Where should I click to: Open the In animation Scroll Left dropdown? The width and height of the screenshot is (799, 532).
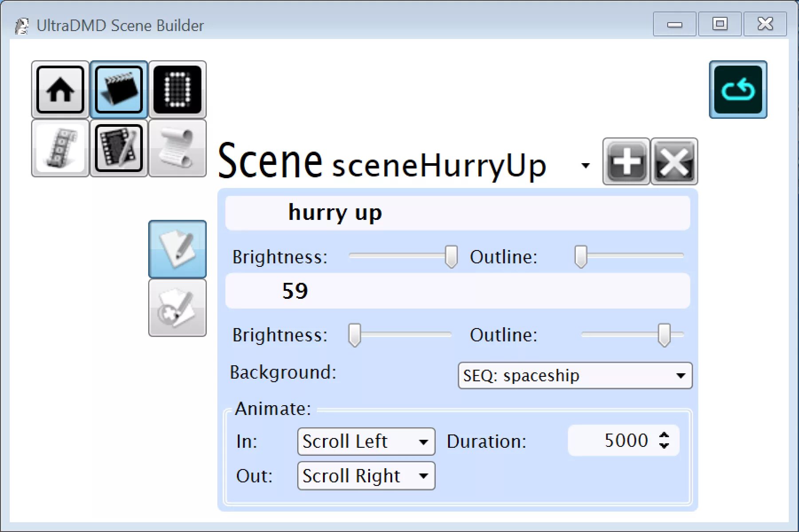point(423,442)
